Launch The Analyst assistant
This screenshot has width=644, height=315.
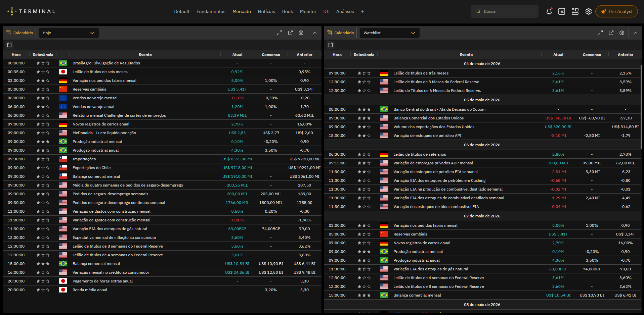click(x=617, y=11)
